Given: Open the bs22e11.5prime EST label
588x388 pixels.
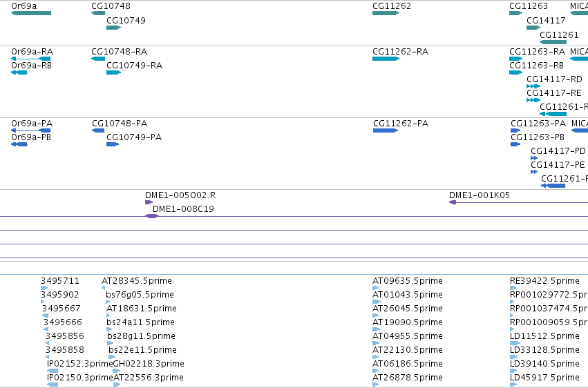Looking at the screenshot, I should 142,350.
